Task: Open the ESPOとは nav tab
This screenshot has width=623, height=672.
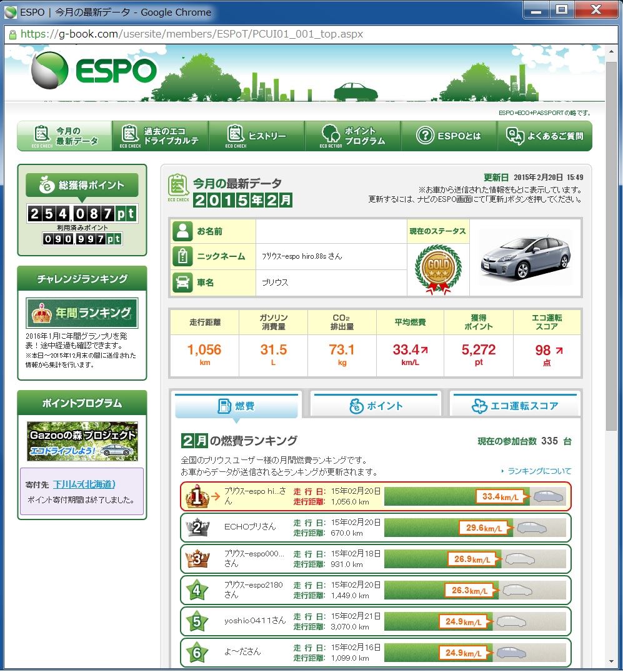Action: point(449,136)
